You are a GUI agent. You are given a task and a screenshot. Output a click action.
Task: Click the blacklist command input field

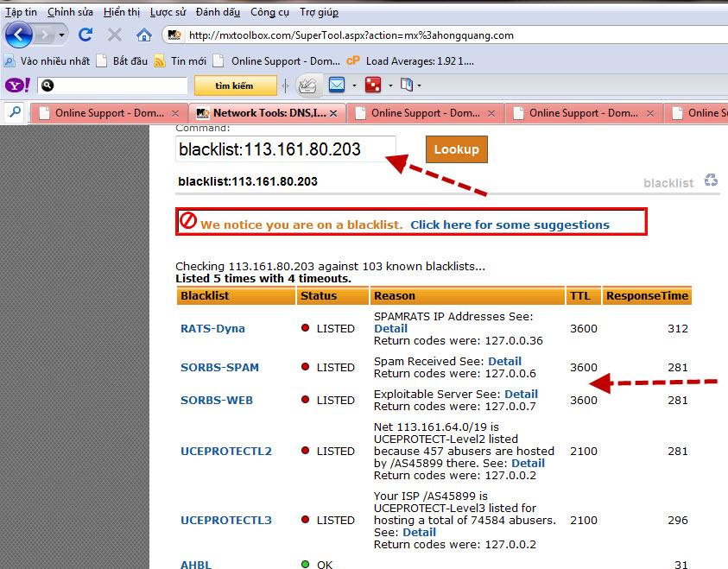[x=286, y=149]
